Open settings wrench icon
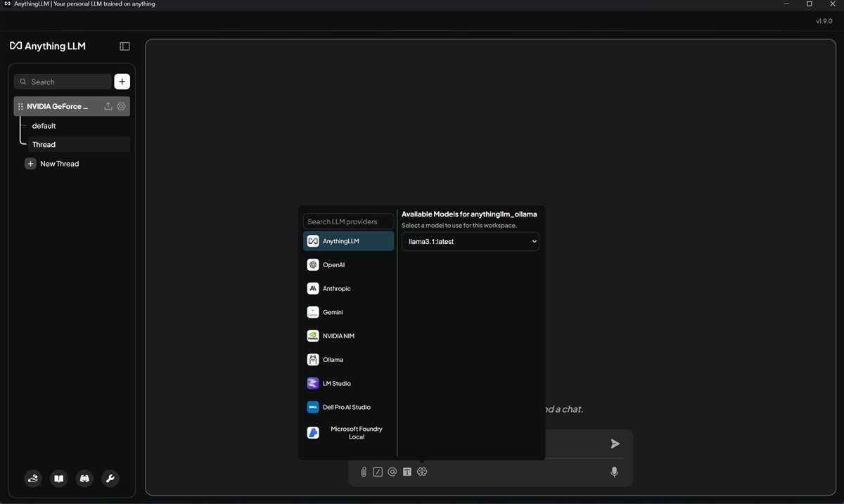Image resolution: width=844 pixels, height=504 pixels. (x=110, y=479)
